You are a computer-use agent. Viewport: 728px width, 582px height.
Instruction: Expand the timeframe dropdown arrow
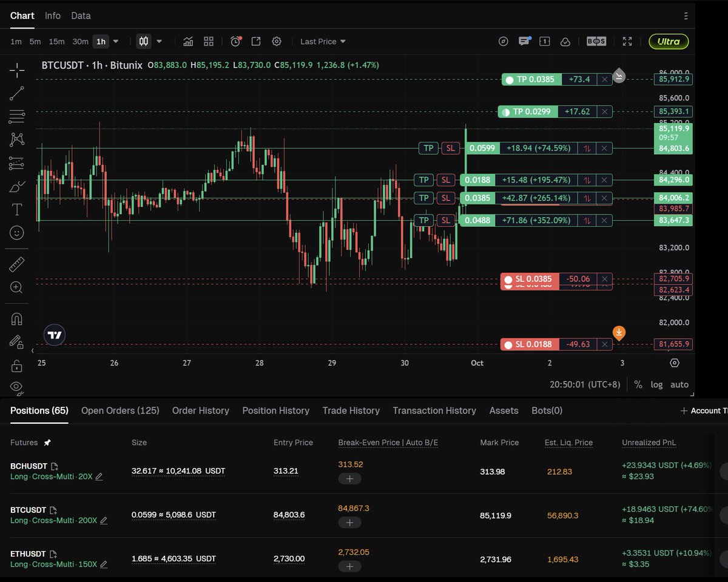[116, 41]
